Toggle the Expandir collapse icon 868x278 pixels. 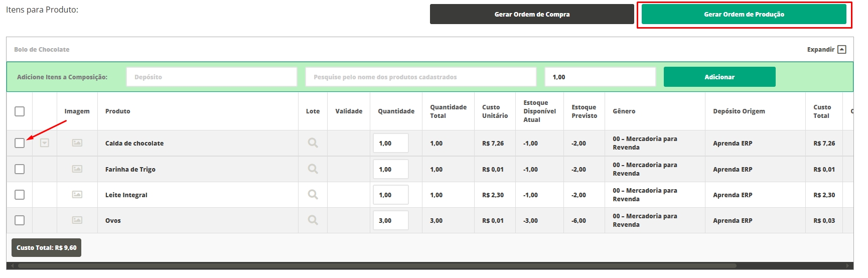(x=842, y=49)
